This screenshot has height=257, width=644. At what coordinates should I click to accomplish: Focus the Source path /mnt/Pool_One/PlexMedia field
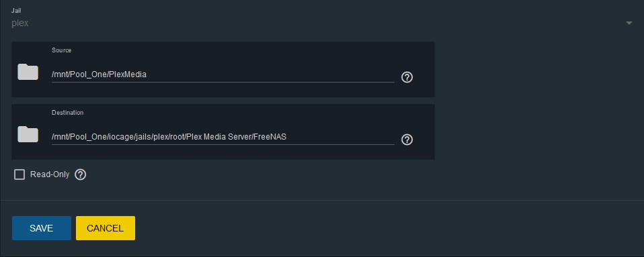click(223, 75)
